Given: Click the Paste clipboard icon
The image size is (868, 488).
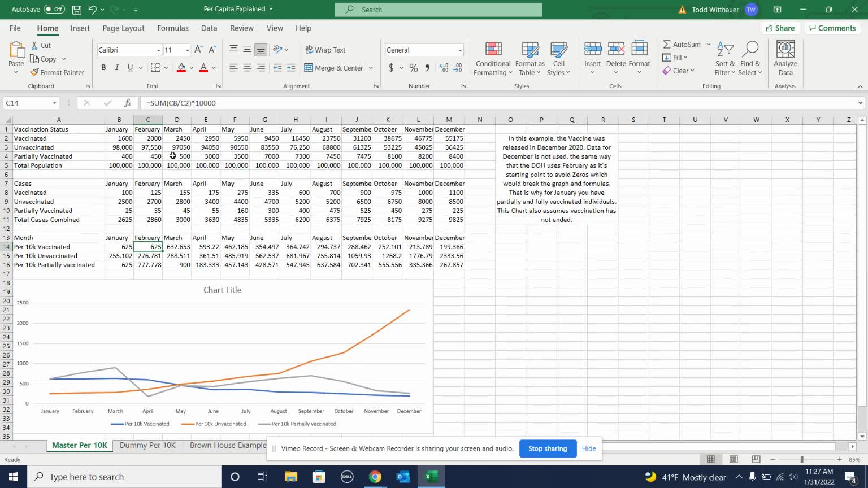Looking at the screenshot, I should click(16, 51).
